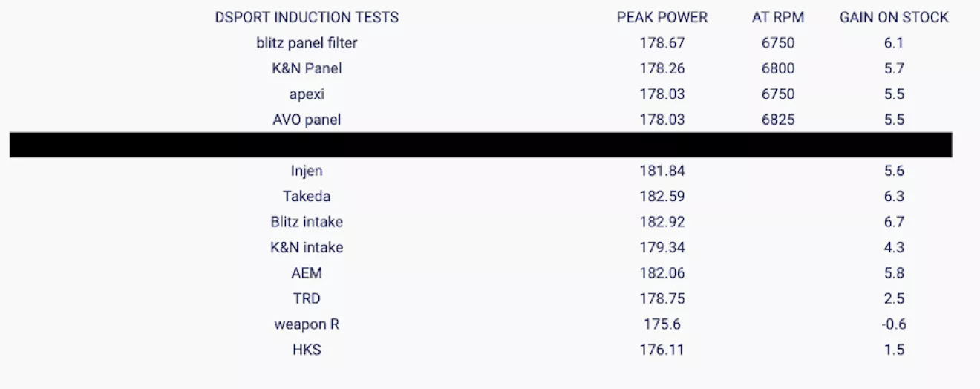Click the Takeda cell
Viewport: 980px width, 389px height.
(307, 197)
